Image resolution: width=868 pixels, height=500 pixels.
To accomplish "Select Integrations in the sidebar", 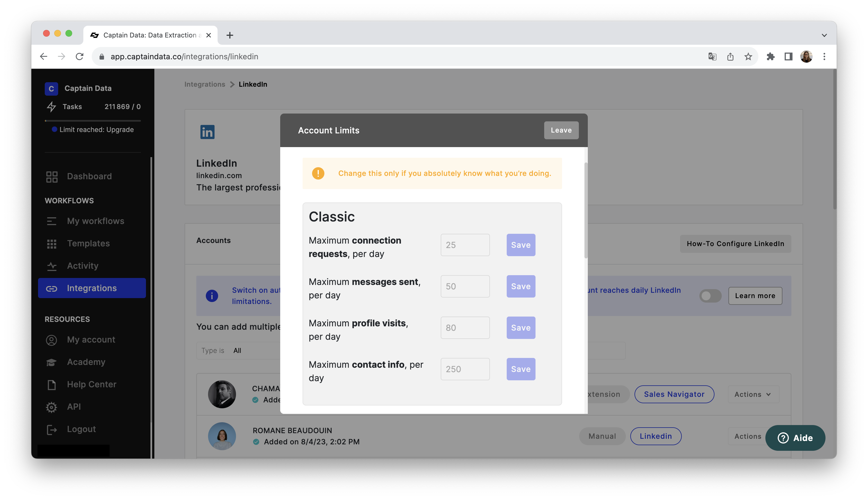I will point(92,288).
